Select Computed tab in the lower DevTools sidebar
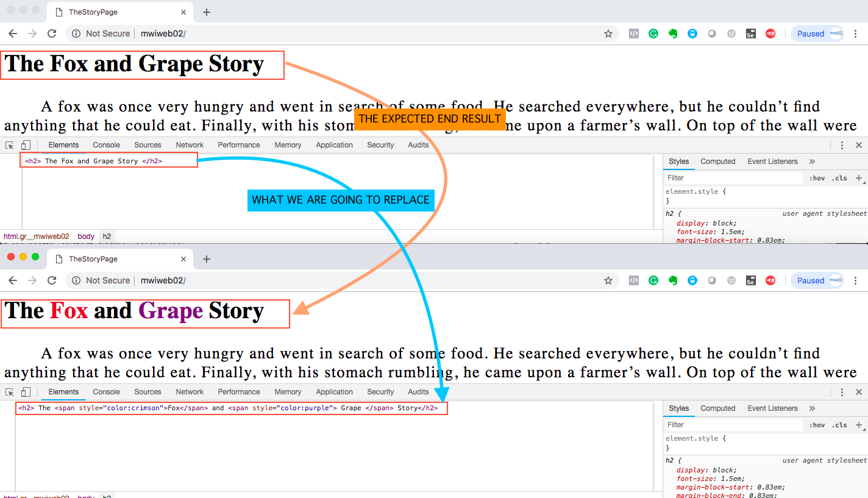Image resolution: width=868 pixels, height=498 pixels. [x=717, y=408]
